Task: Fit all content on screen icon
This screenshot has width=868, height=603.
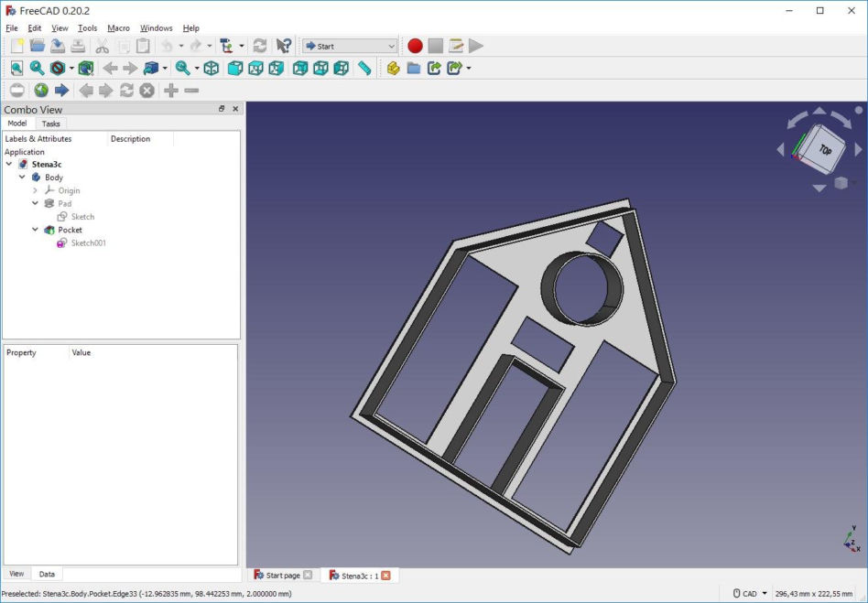Action: 17,68
